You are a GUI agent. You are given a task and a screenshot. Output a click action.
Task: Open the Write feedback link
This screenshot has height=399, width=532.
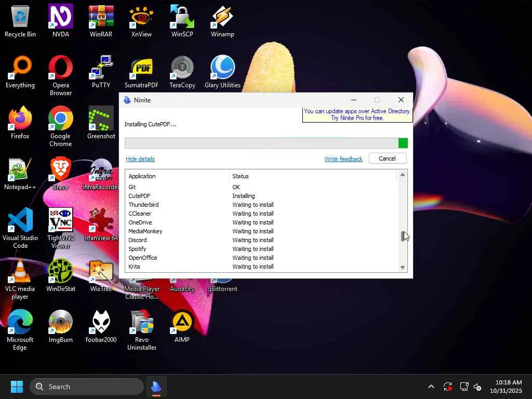coord(343,159)
